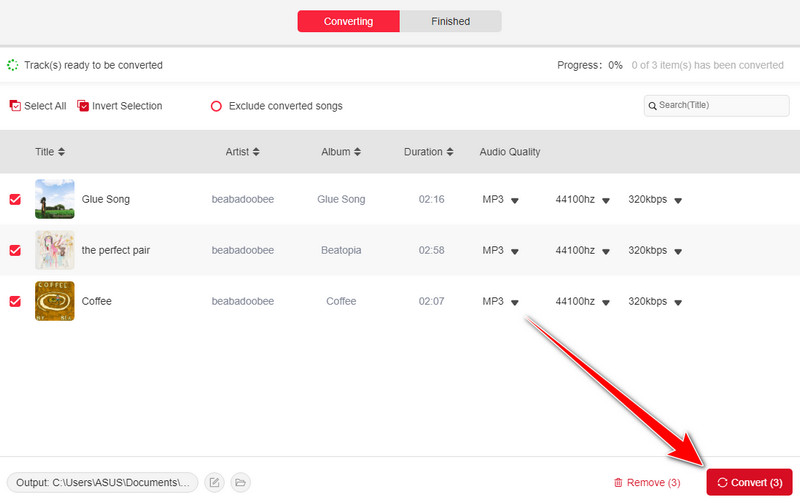Screen dimensions: 800x503
Task: Select the Converting tab
Action: (x=348, y=21)
